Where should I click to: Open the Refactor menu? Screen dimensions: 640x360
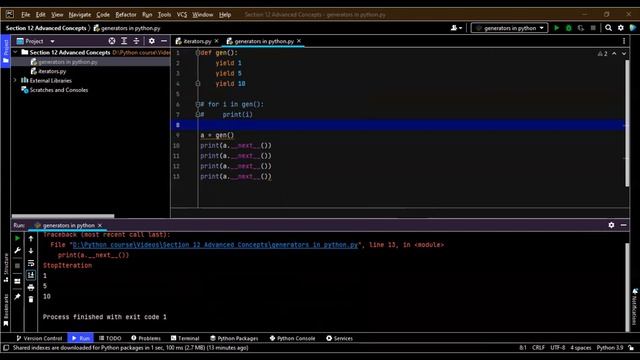click(x=126, y=14)
